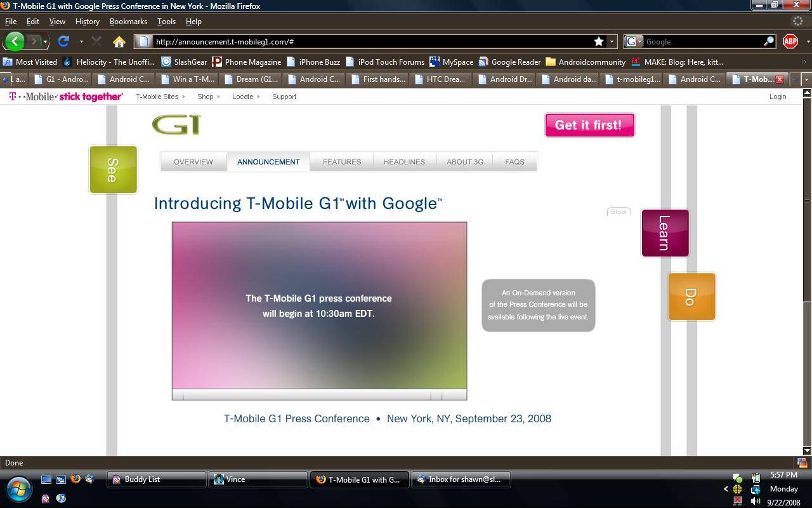Open the search engine selector dropdown
Screen dimensions: 812x508
[634, 41]
